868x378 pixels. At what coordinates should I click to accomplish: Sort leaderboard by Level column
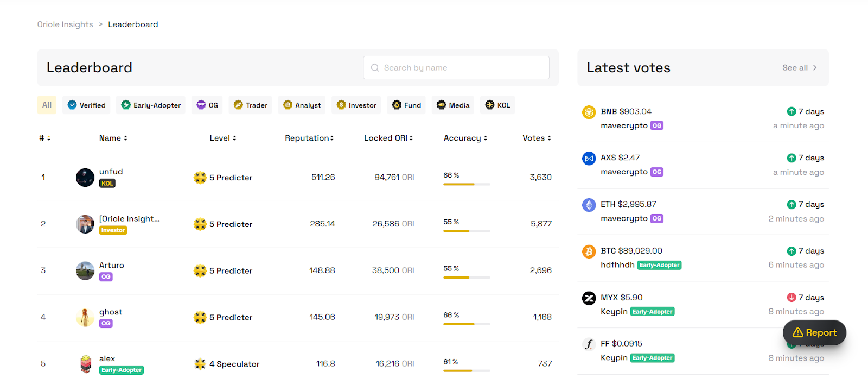223,138
